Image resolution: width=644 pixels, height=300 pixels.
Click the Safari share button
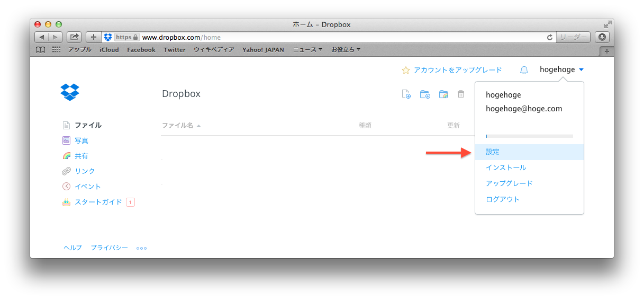[74, 37]
